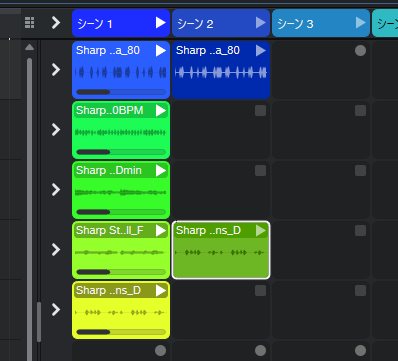398x361 pixels.
Task: Expand the Sharp ..Dmin track row chevron
Action: [56, 190]
